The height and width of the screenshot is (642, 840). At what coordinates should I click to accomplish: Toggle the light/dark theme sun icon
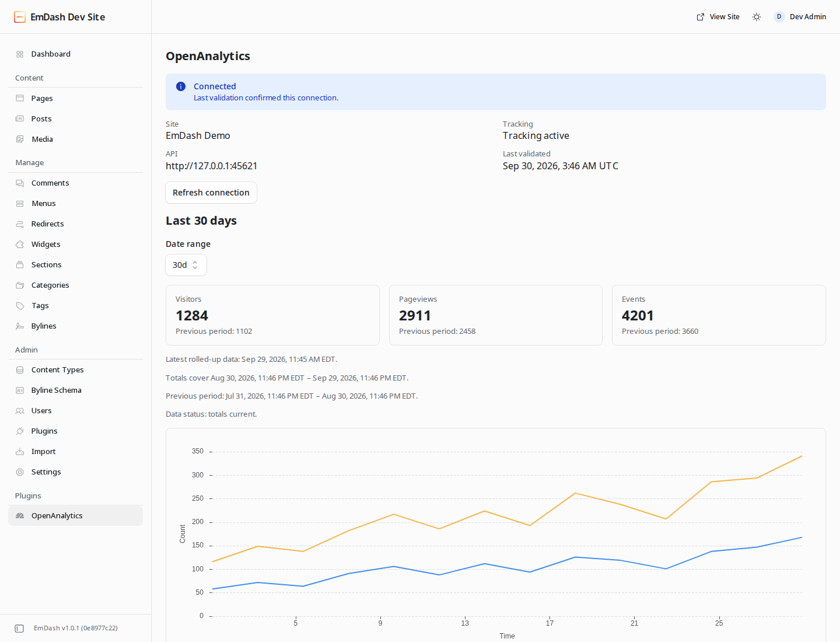(757, 17)
